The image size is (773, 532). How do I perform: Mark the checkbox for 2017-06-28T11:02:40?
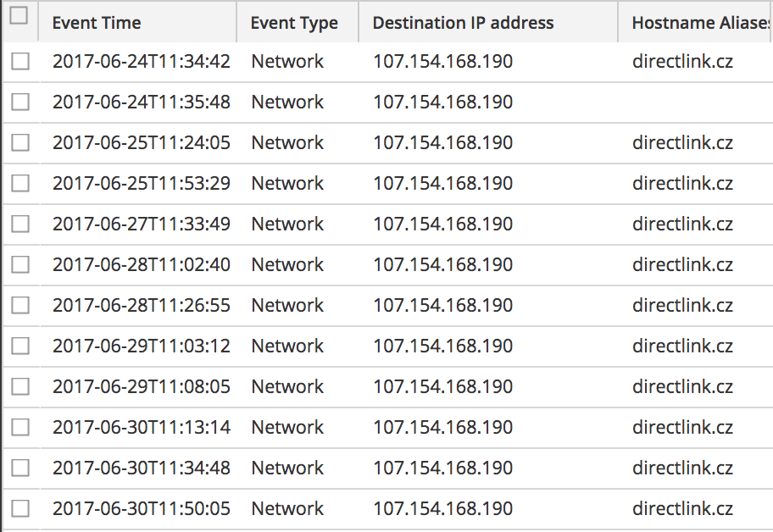click(20, 264)
